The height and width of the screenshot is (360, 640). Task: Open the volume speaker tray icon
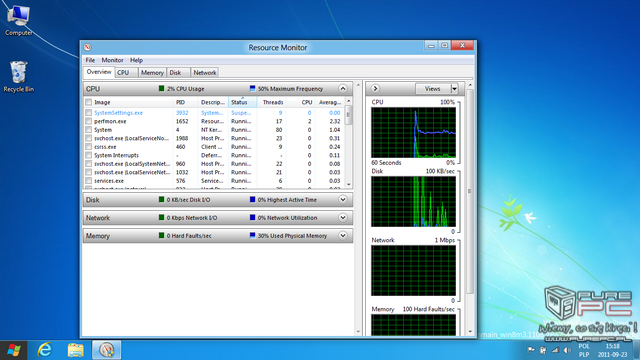click(x=567, y=350)
